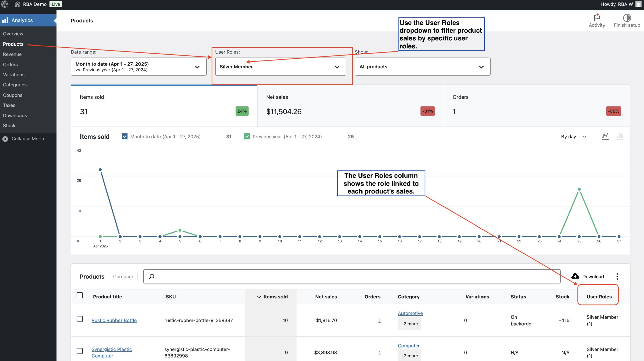Go to Revenue in Analytics menu
Viewport: 644px width, 361px height.
tap(12, 54)
